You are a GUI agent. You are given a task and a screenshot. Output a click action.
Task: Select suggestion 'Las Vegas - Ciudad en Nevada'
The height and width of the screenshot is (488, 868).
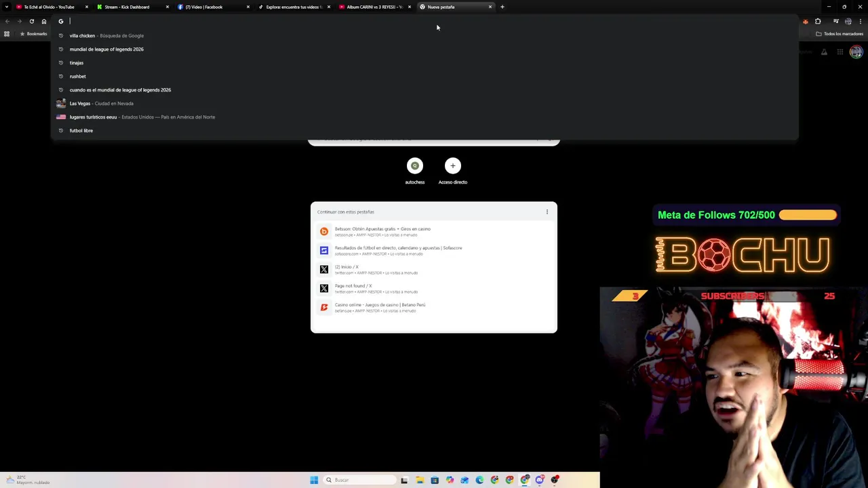click(425, 103)
